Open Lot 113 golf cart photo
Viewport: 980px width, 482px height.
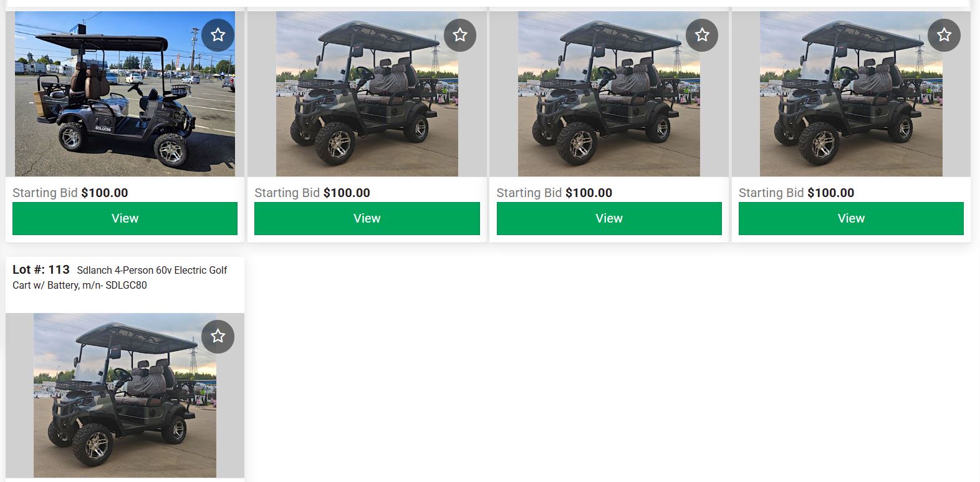125,395
